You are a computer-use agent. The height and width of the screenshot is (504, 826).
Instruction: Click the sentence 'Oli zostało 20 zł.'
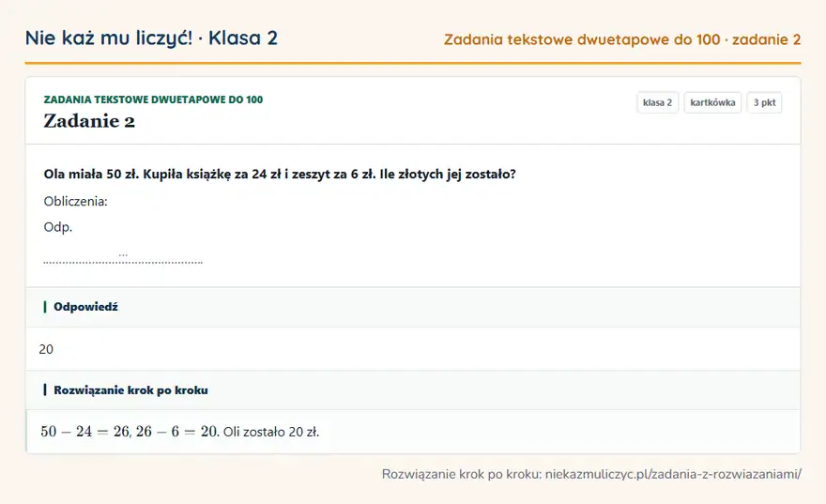pos(271,432)
